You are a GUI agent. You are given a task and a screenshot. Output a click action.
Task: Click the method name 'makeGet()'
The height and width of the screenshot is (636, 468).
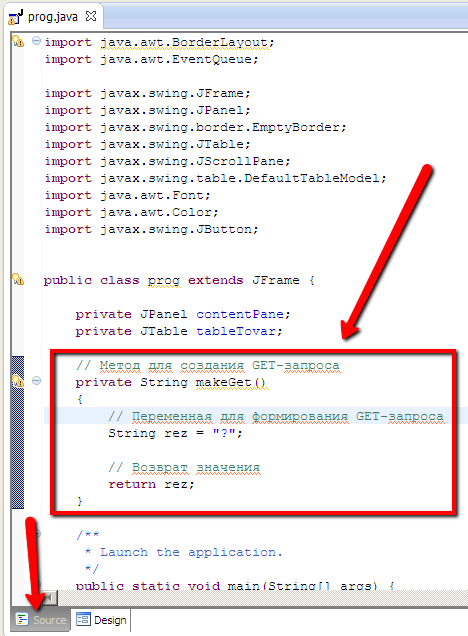[230, 383]
